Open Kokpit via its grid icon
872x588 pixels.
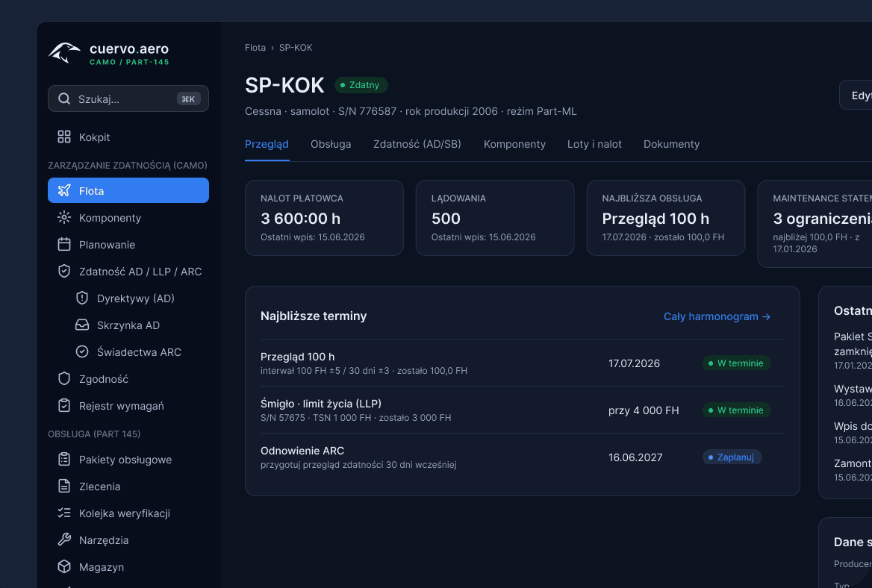pos(64,137)
